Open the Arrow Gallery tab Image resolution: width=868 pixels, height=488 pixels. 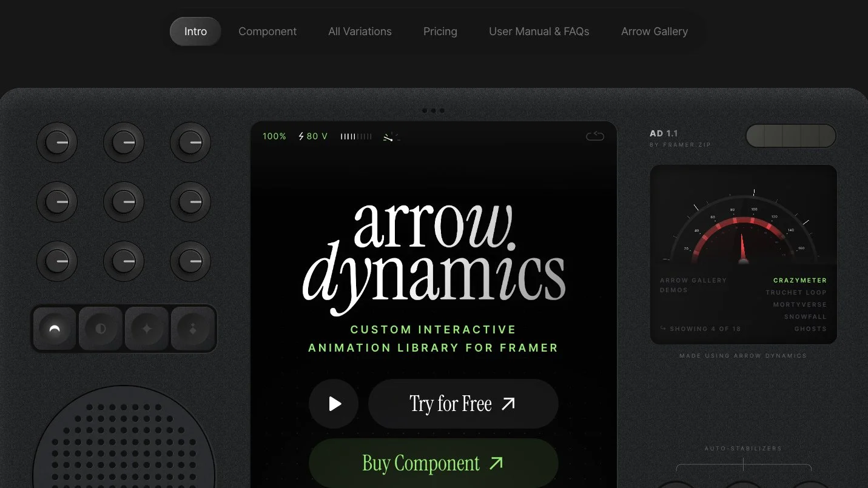tap(654, 32)
